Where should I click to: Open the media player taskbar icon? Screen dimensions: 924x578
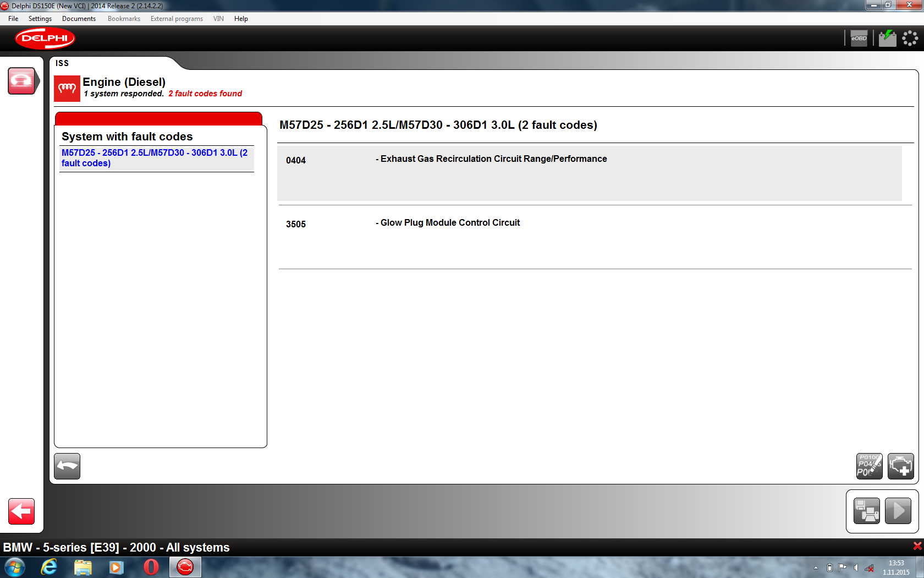tap(116, 567)
